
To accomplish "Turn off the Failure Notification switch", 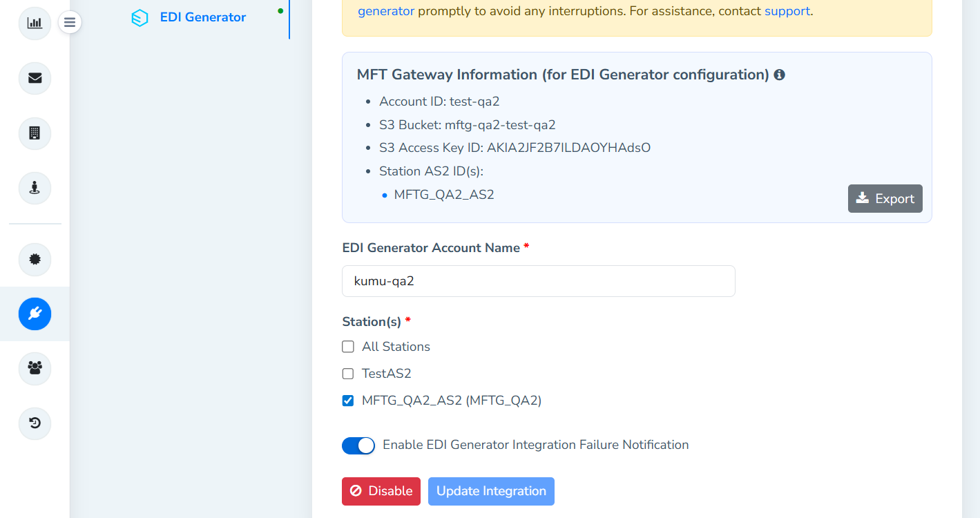I will (x=358, y=445).
